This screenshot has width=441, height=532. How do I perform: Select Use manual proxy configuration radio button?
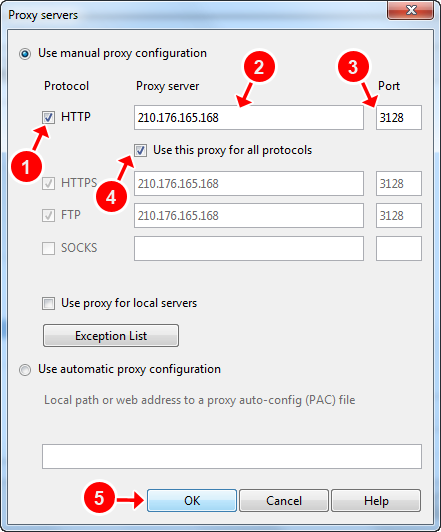coord(25,54)
